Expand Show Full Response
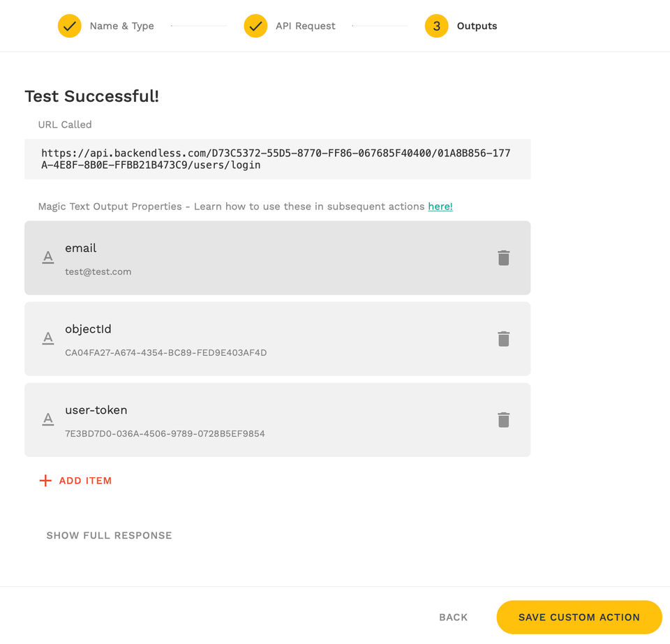The width and height of the screenshot is (670, 644). click(x=109, y=536)
